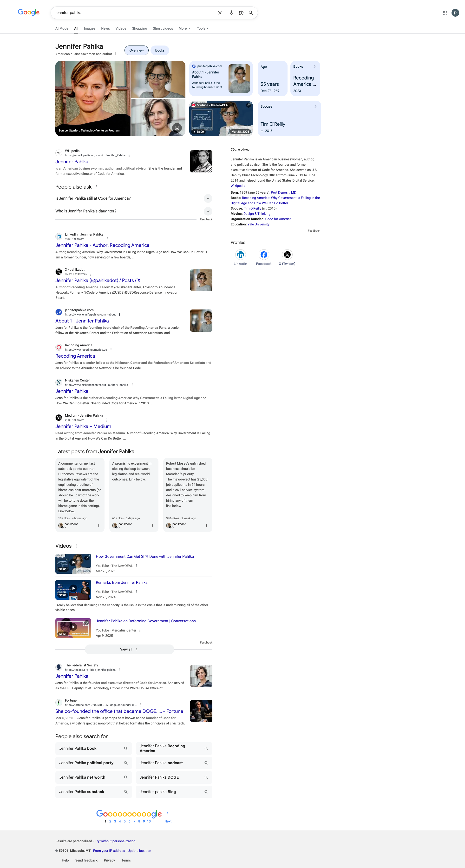Viewport: 465px width, 868px height.
Task: Expand 'Is Jennifer Pahlka still at Code for America?'
Action: pyautogui.click(x=208, y=198)
